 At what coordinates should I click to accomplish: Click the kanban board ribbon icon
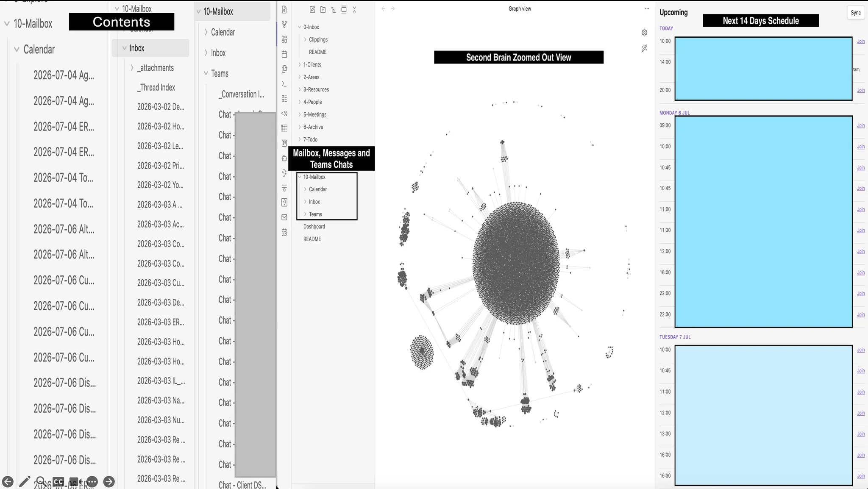coord(284,143)
